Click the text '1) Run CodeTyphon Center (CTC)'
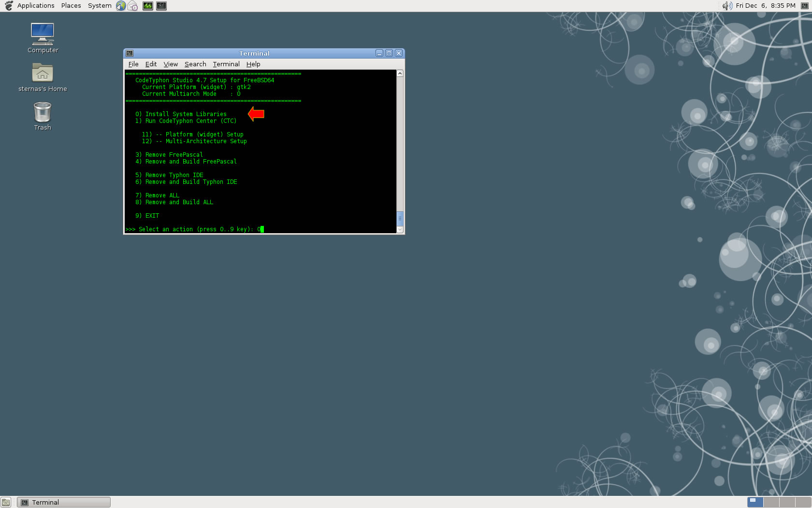812x508 pixels. click(186, 121)
